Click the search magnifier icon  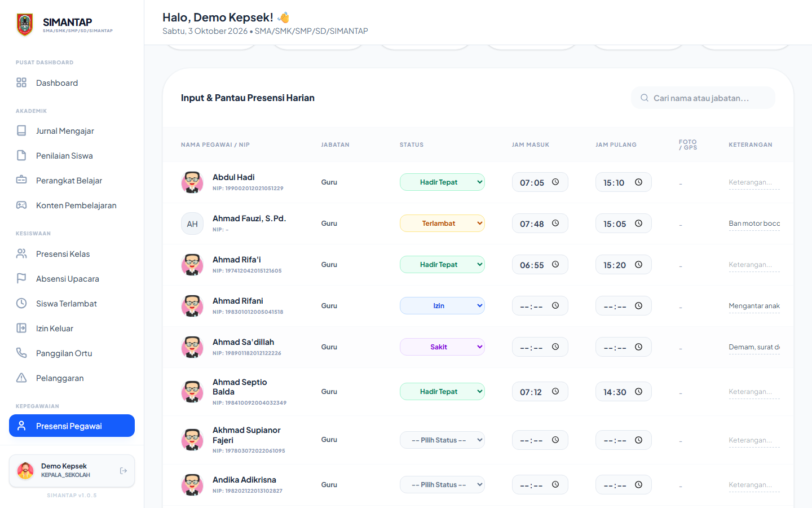[x=645, y=98]
